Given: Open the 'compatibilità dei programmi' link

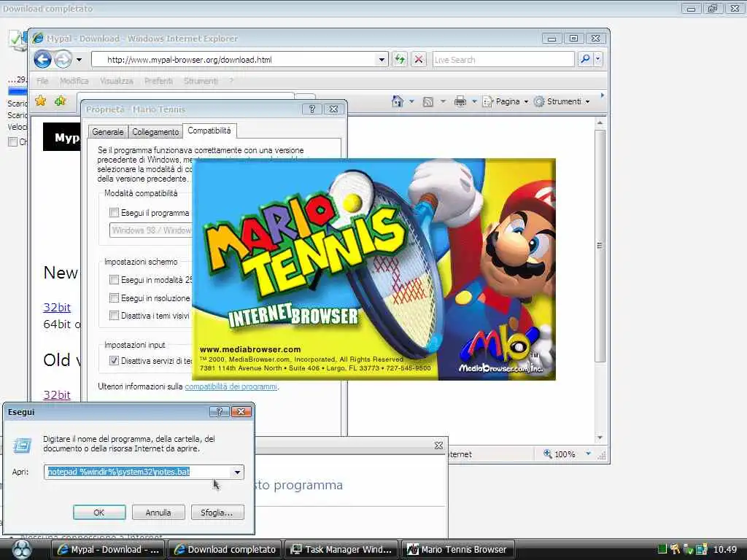Looking at the screenshot, I should [x=231, y=386].
